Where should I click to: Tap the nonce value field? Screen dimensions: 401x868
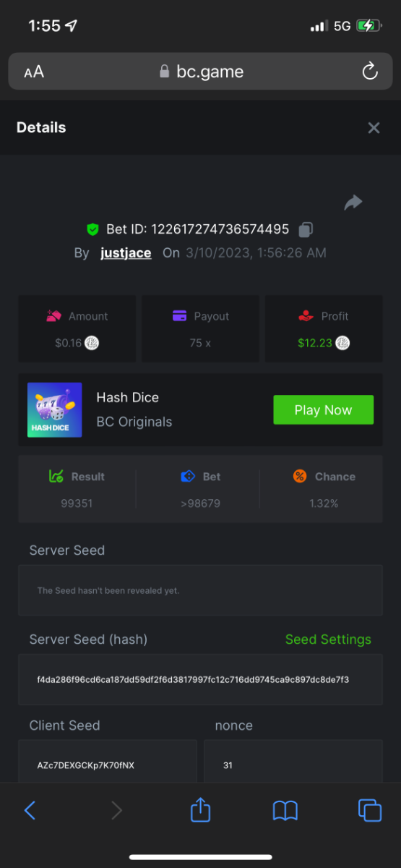pyautogui.click(x=293, y=760)
